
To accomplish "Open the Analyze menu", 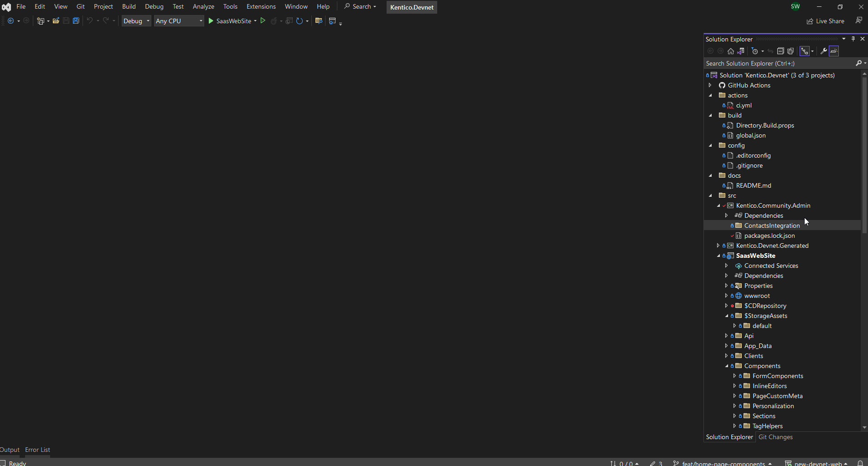I will 203,6.
